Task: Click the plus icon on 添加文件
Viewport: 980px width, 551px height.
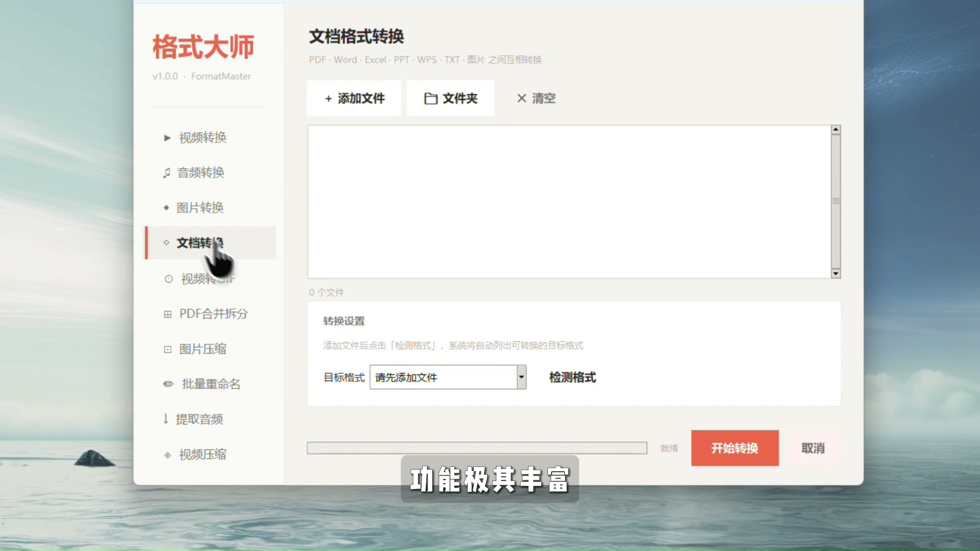Action: coord(328,99)
